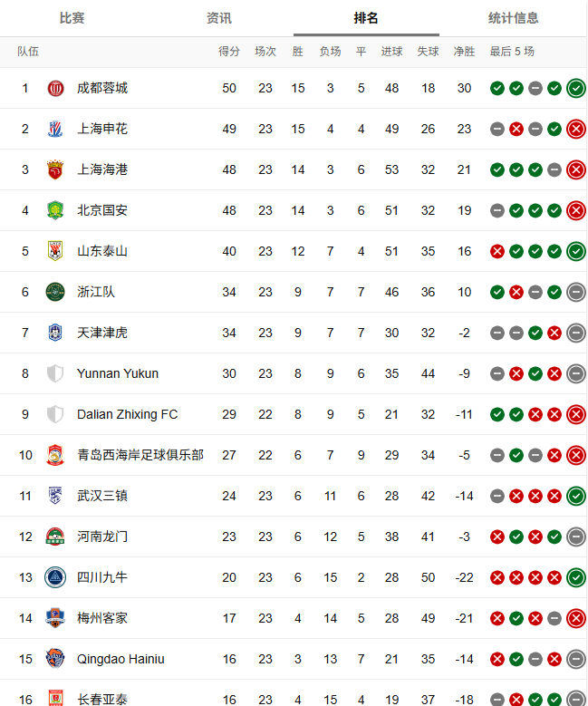Click the 山东泰山 team crest icon
Screen dimensions: 588x706
(55, 251)
